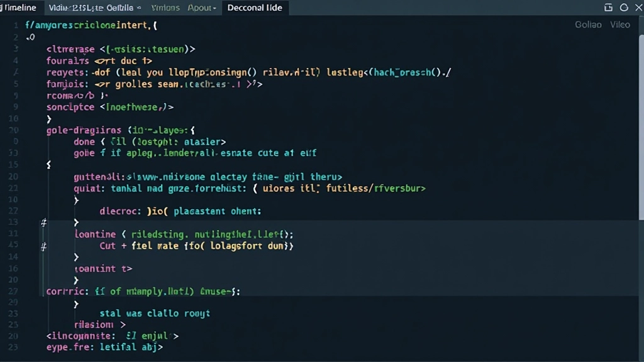Click the overlapping-squares icon in the title bar
This screenshot has width=644, height=362.
click(x=607, y=7)
